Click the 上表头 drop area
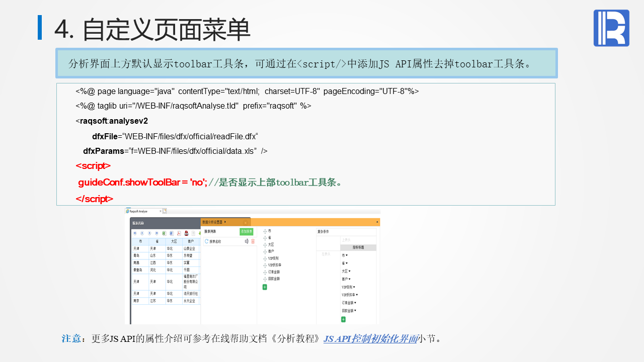Viewport: 644px width, 362px height. [x=358, y=240]
